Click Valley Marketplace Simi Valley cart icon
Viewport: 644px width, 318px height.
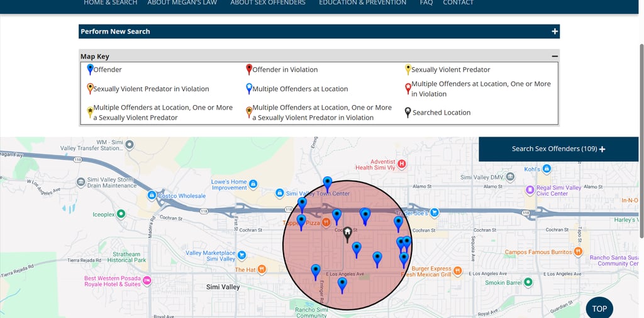(242, 255)
